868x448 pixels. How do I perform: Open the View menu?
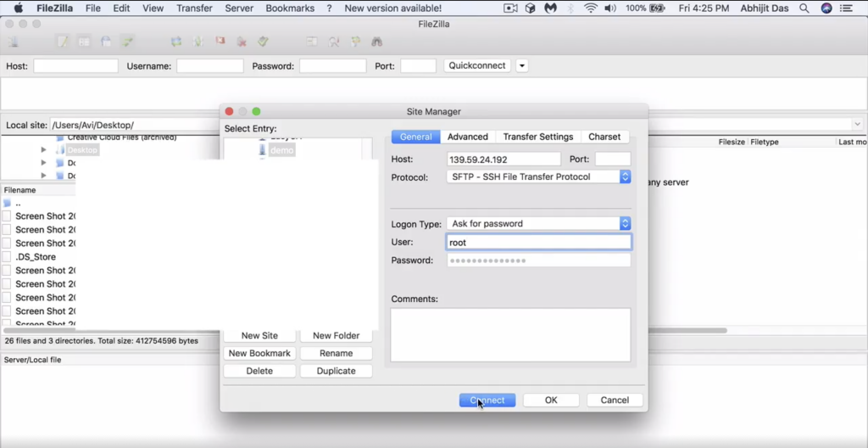tap(153, 8)
